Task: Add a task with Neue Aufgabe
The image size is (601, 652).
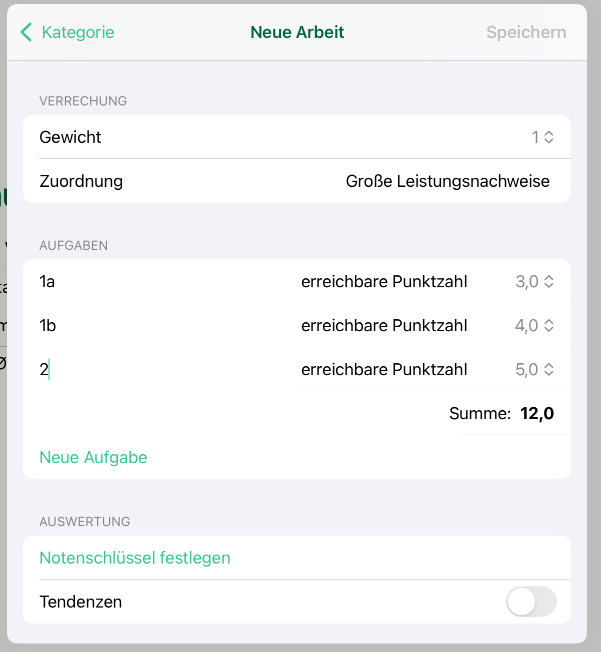Action: click(x=93, y=457)
